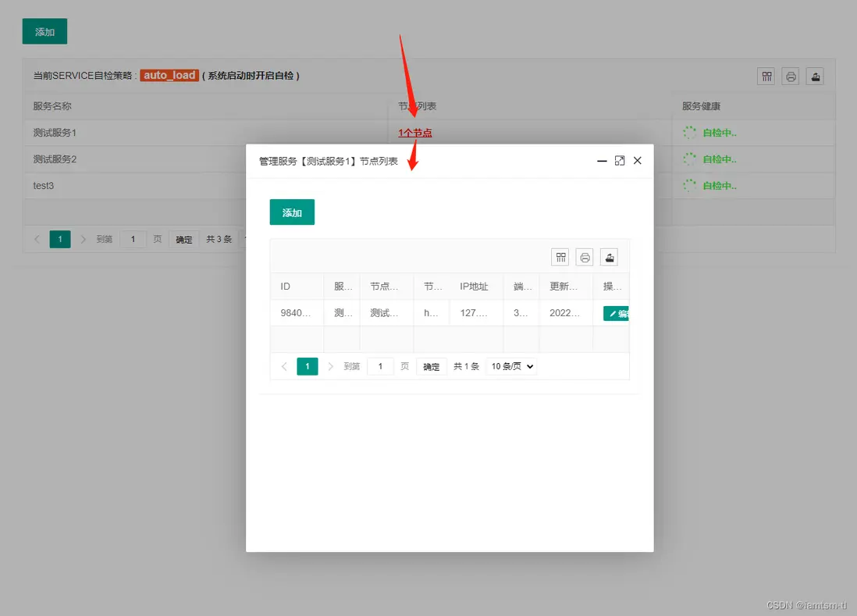
Task: Open the 1个节点 link for 测试服务1
Action: click(414, 133)
